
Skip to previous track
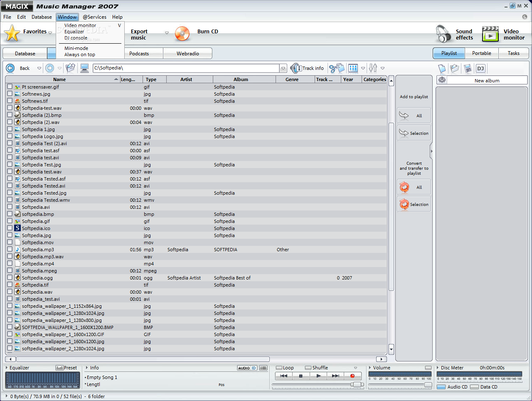point(284,376)
